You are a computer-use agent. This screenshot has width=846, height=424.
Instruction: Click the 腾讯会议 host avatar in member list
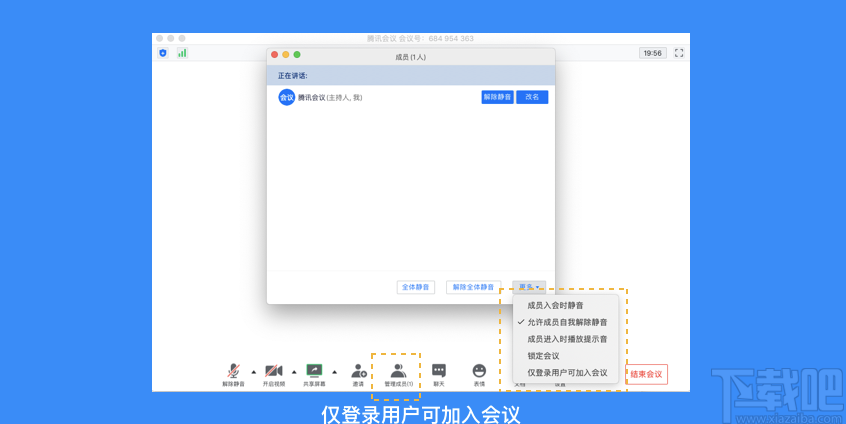[286, 98]
